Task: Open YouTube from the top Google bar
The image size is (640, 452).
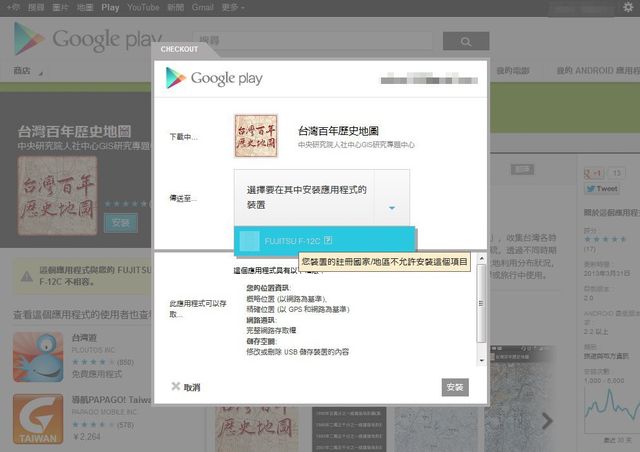Action: pyautogui.click(x=143, y=7)
